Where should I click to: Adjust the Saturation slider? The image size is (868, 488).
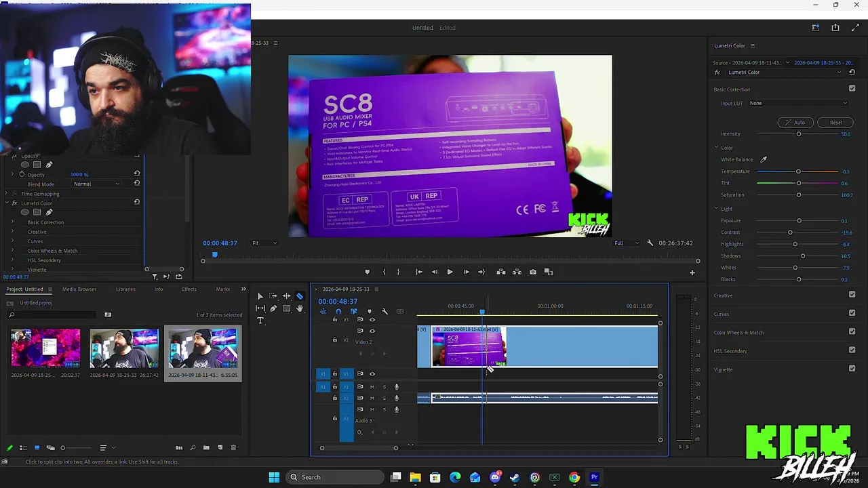pos(797,195)
